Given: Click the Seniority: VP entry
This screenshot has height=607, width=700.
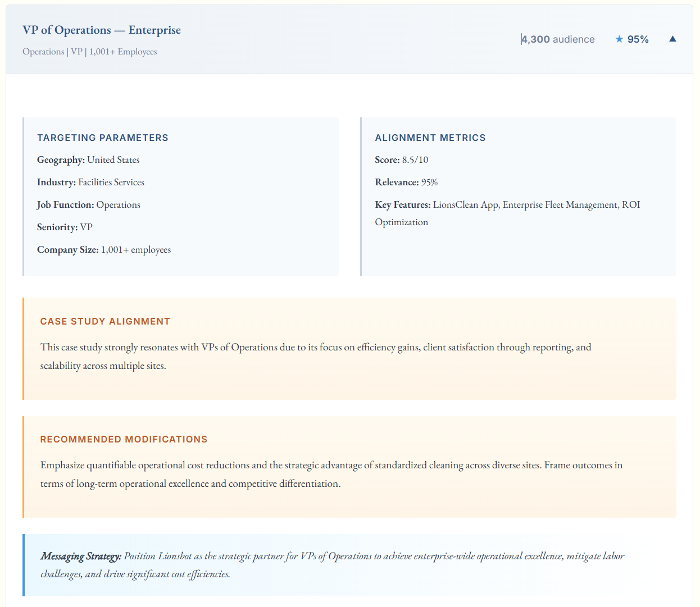Looking at the screenshot, I should click(65, 227).
